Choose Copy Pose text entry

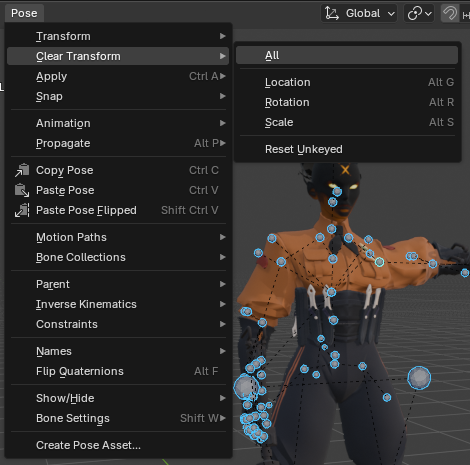coord(65,170)
